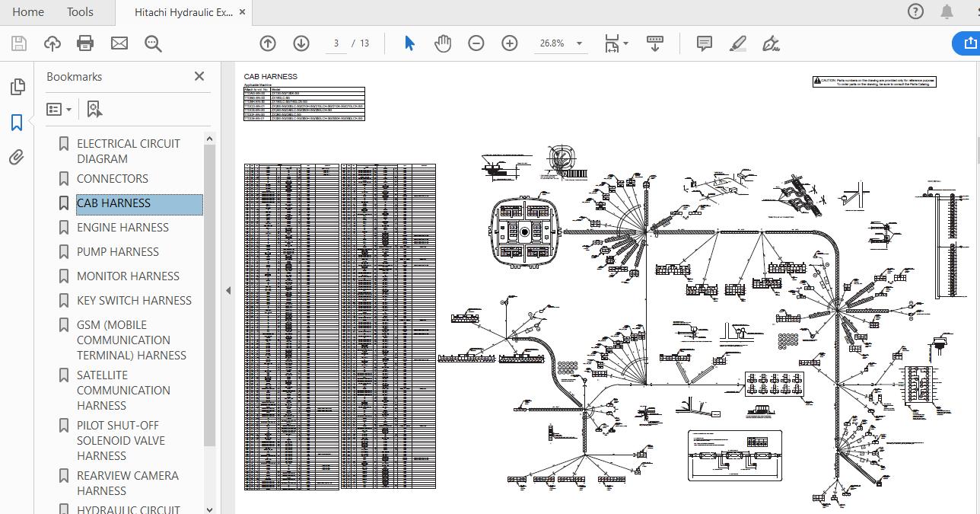Viewport: 980px width, 514px height.
Task: Activate the Selection arrow tool
Action: 409,43
